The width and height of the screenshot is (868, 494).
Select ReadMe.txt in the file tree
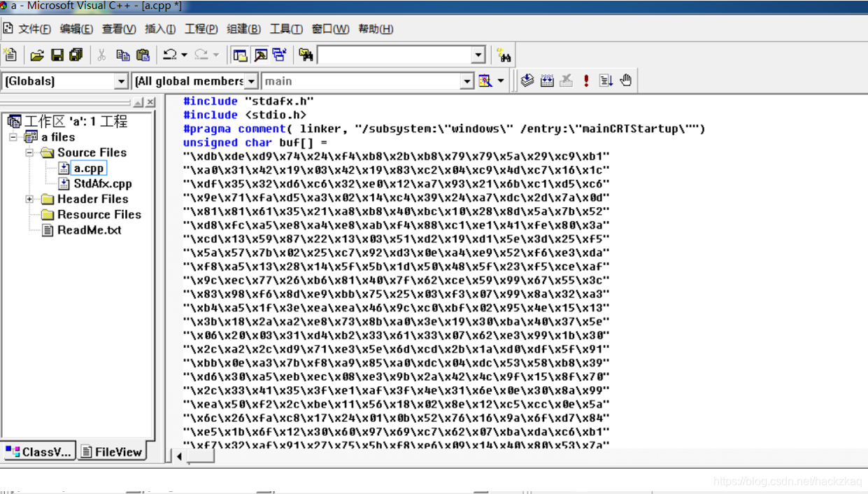(x=90, y=230)
